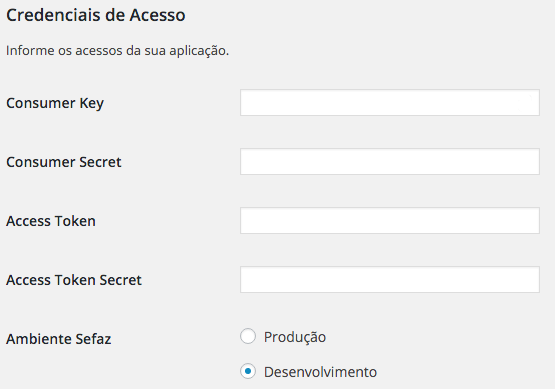Focus the Consumer Key input field
The image size is (555, 389).
click(x=390, y=103)
